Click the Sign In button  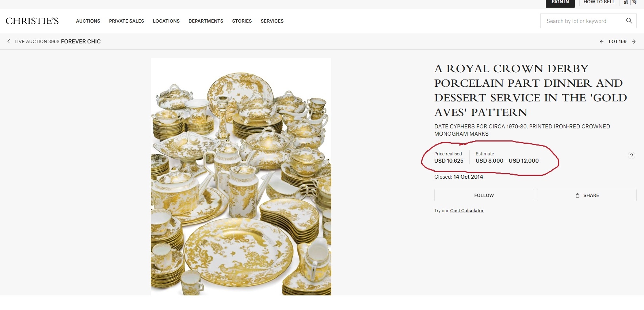point(560,3)
